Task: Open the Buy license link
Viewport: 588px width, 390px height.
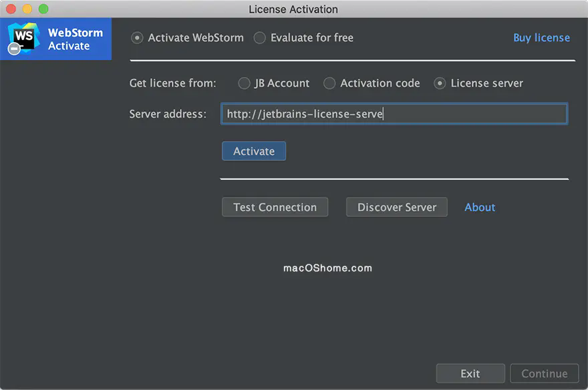Action: pos(541,38)
